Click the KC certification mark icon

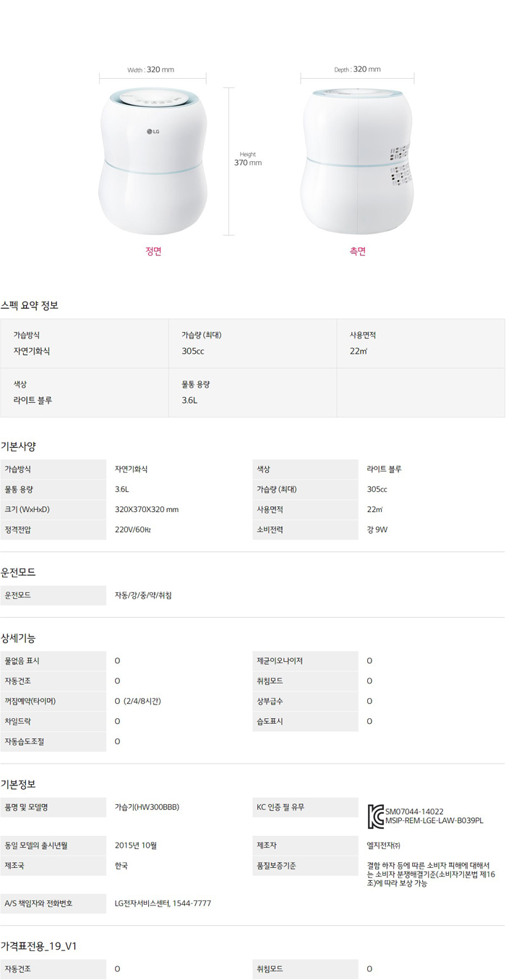375,815
